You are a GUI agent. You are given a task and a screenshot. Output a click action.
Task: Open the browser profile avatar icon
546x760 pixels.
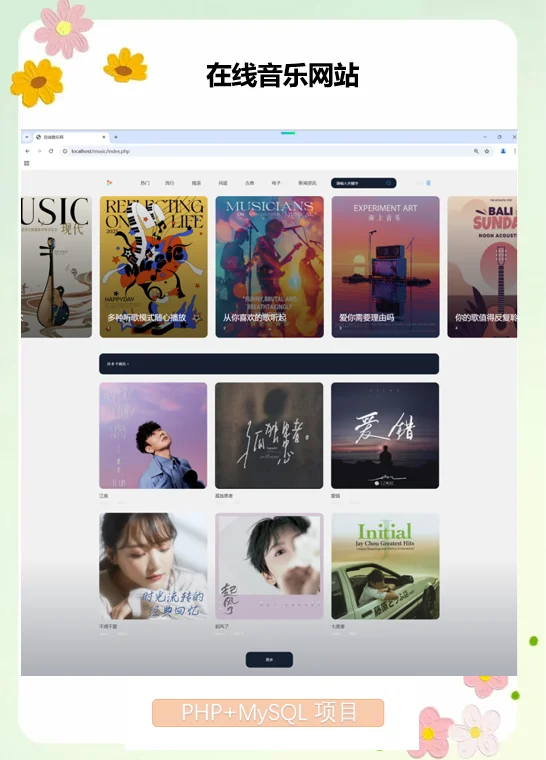coord(503,151)
